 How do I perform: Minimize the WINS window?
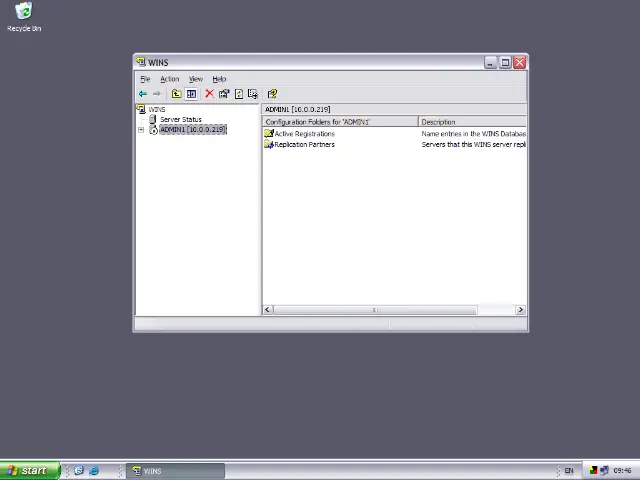coord(490,62)
